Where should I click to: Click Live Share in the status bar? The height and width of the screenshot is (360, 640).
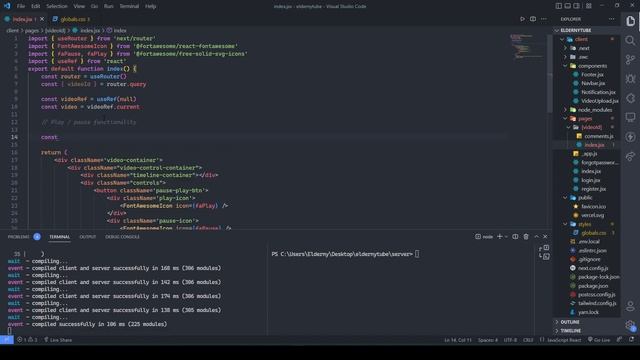pyautogui.click(x=58, y=340)
